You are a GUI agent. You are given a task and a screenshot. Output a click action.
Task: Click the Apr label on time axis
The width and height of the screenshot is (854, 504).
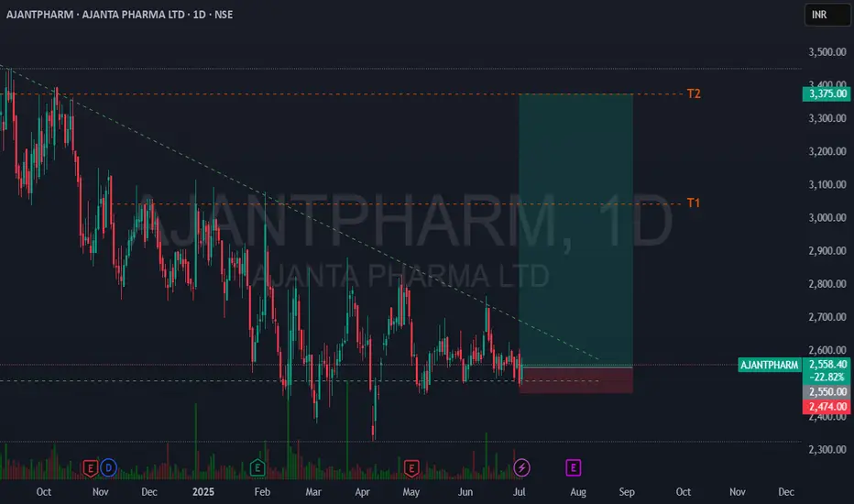362,492
